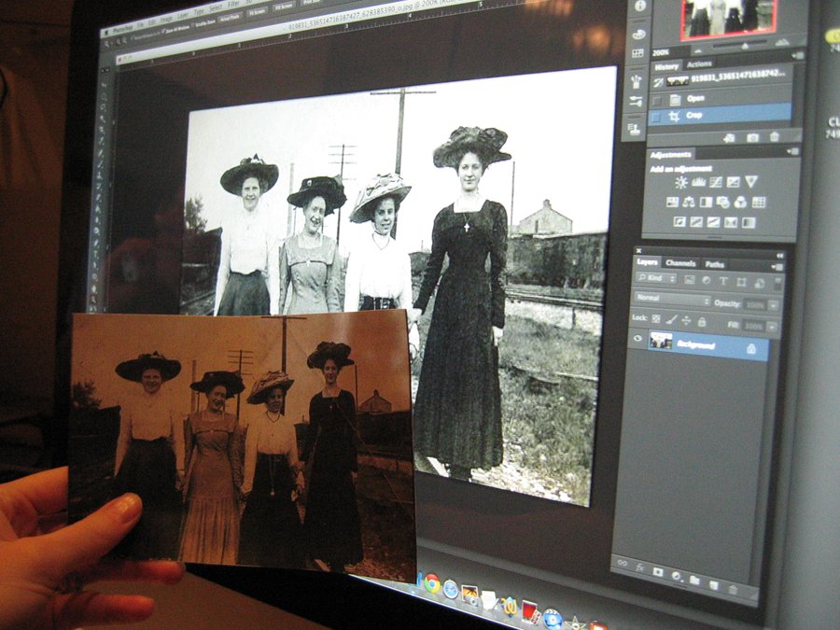Open the Color panel palette icon

[x=638, y=35]
